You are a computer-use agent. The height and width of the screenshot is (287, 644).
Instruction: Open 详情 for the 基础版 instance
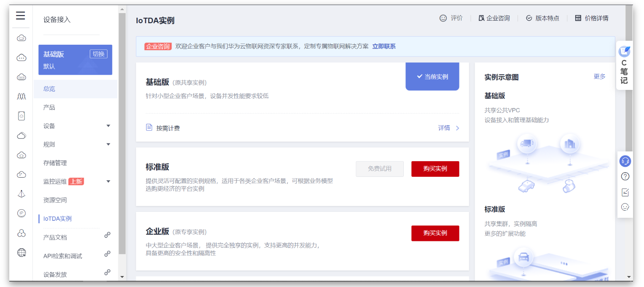(444, 128)
